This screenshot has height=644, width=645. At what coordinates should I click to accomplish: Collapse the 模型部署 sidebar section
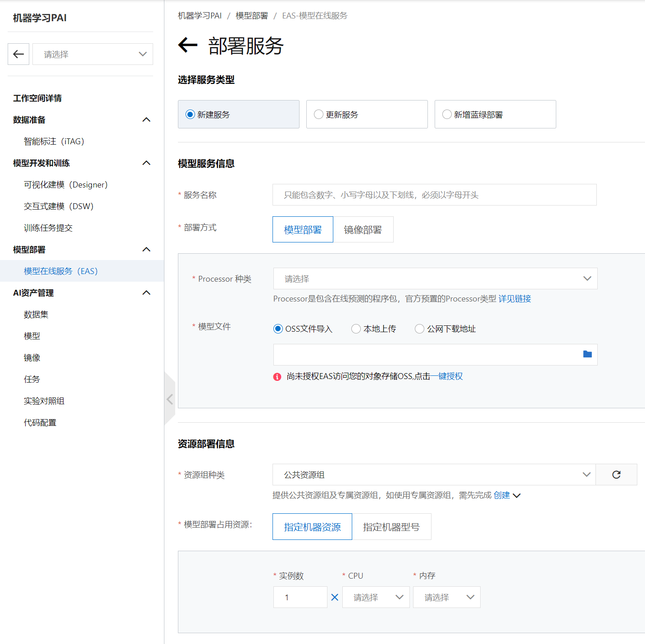click(146, 250)
